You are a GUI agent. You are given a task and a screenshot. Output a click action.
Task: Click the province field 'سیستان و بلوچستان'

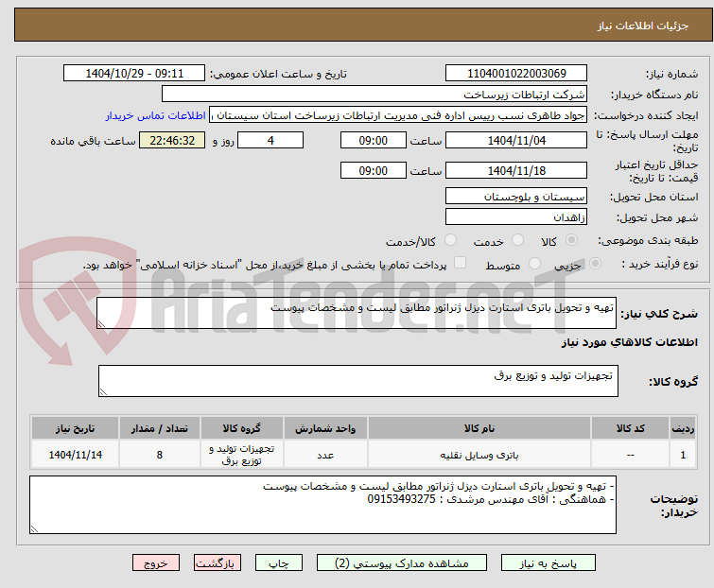coord(516,196)
